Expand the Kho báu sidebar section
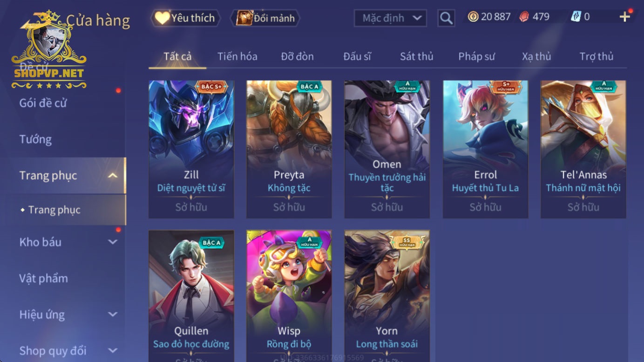 pos(112,242)
